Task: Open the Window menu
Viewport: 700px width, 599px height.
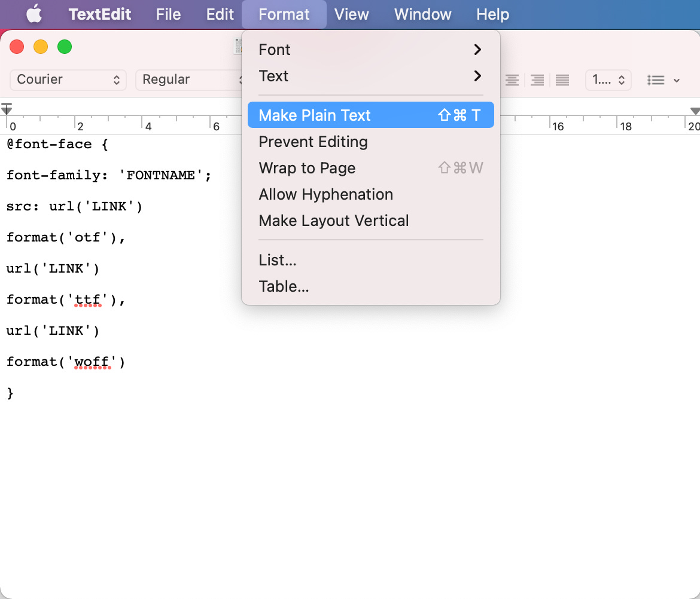Action: [x=422, y=14]
